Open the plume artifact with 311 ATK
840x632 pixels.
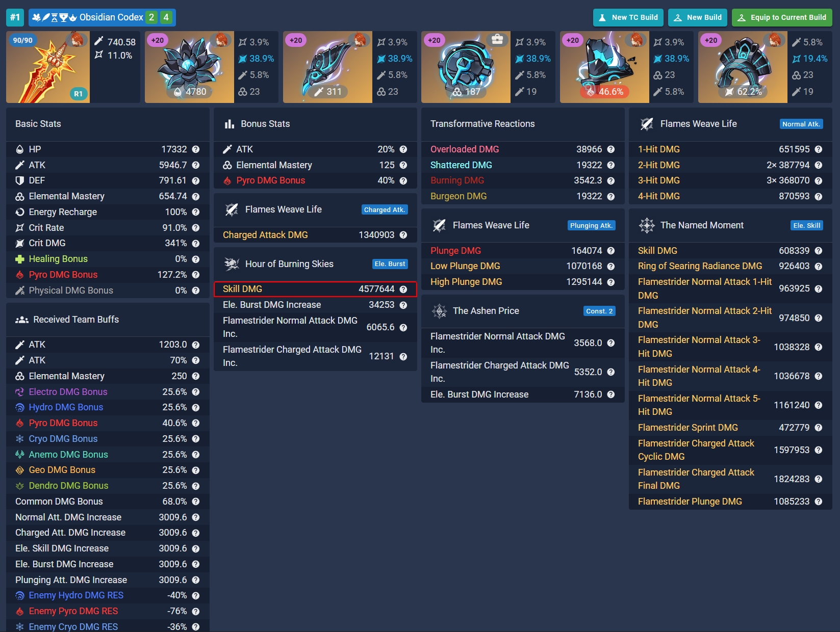coord(327,67)
